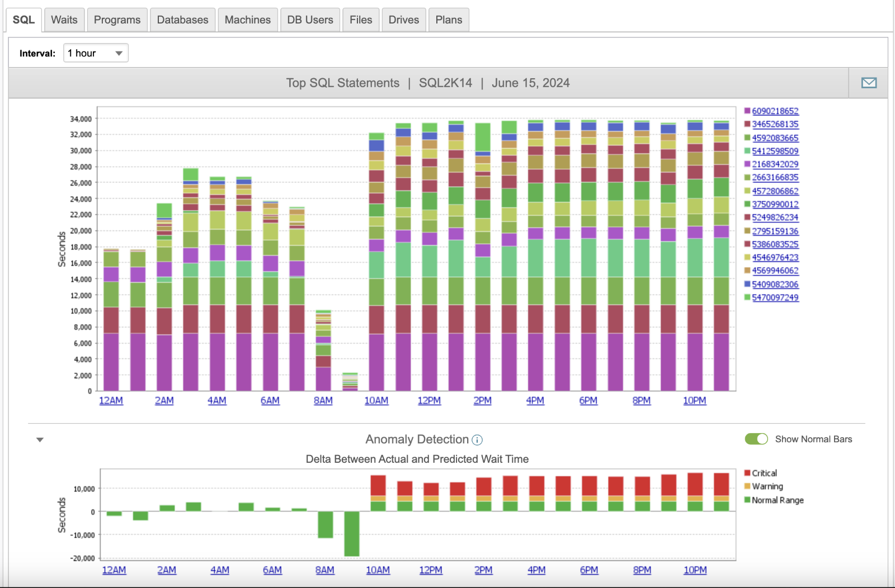This screenshot has width=895, height=588.
Task: Open SQL hash link 2168342029
Action: pos(775,164)
